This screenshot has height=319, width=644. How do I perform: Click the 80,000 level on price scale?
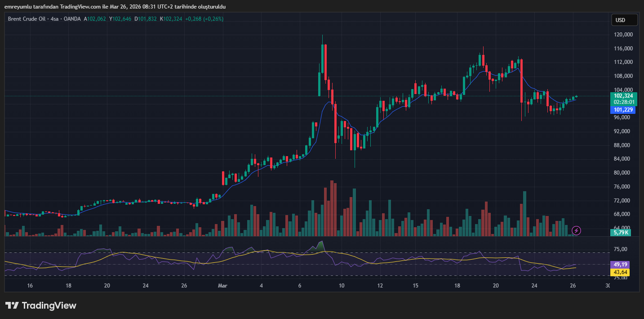(x=623, y=173)
